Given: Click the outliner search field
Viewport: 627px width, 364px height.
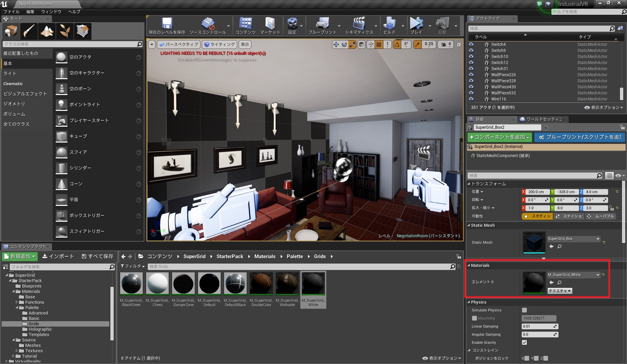Looking at the screenshot, I should 542,29.
